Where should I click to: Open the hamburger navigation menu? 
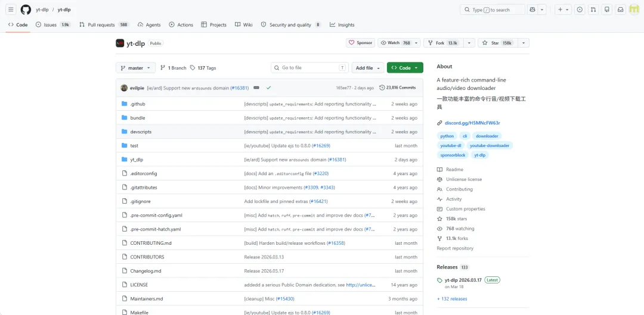coord(11,10)
